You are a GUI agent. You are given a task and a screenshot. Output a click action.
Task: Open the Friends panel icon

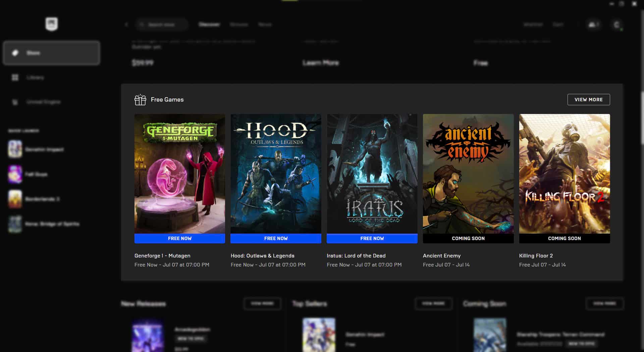tap(592, 24)
